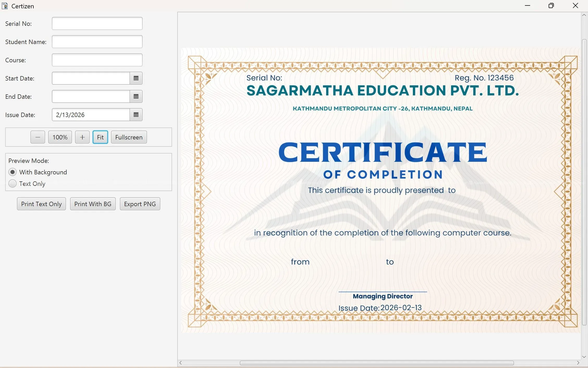Screen dimensions: 588x368
Task: Click the zoom in plus button
Action: (x=82, y=137)
